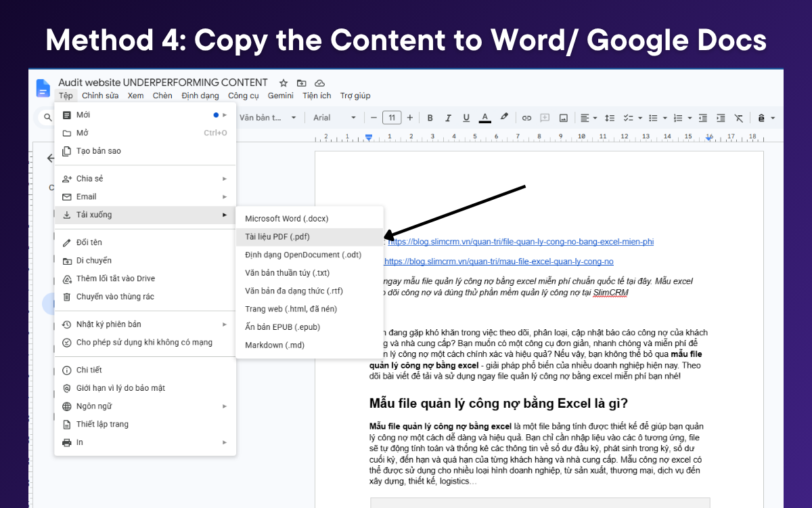812x508 pixels.
Task: Open the file-quan-ly-cong-no-bang-excel-mien-phi link
Action: [x=520, y=242]
